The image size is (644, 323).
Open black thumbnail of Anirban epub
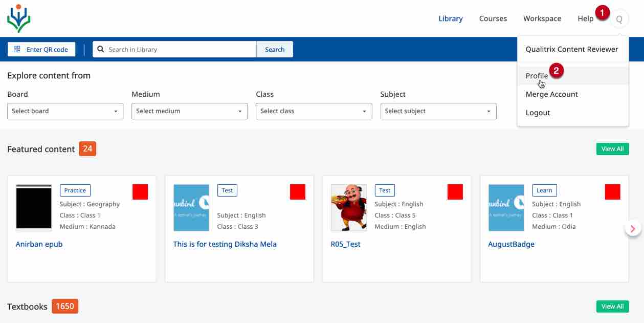(x=34, y=207)
